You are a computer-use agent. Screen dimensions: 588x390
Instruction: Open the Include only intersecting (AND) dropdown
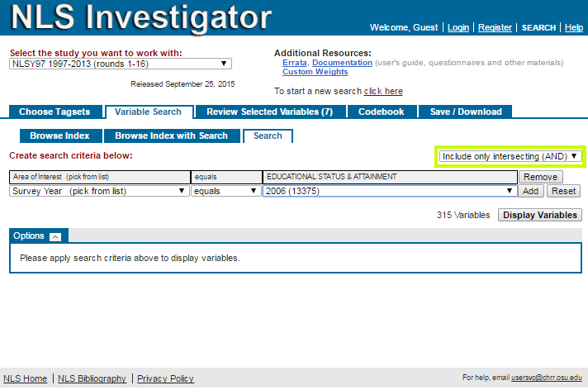coord(510,156)
